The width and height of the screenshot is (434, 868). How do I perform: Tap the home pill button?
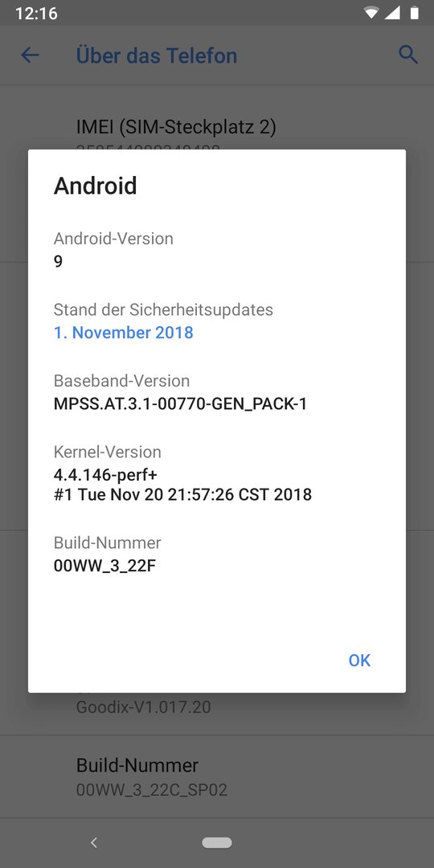217,842
